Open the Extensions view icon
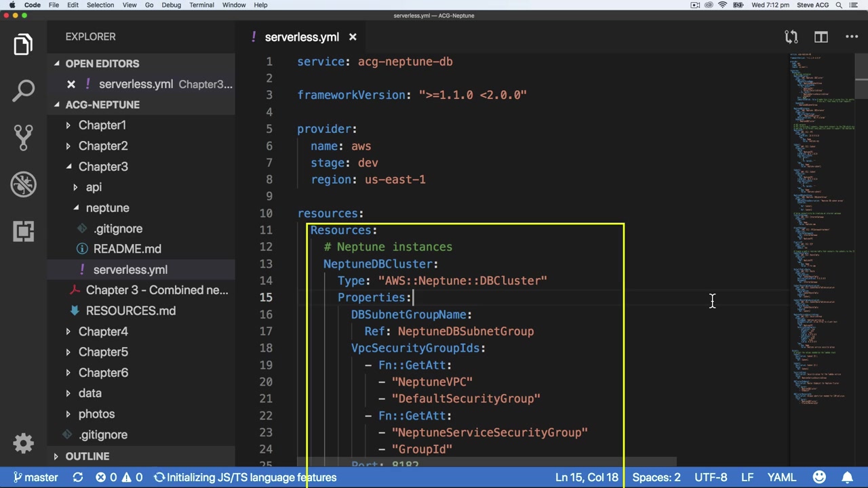Image resolution: width=868 pixels, height=488 pixels. click(23, 231)
